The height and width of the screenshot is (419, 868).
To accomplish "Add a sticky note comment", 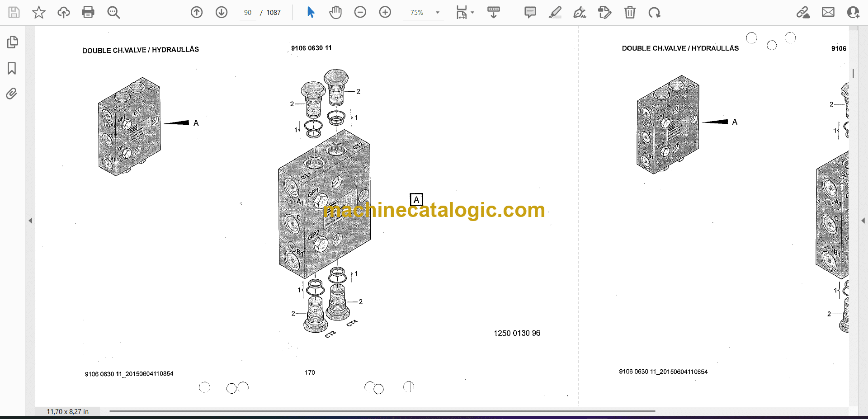I will click(530, 12).
